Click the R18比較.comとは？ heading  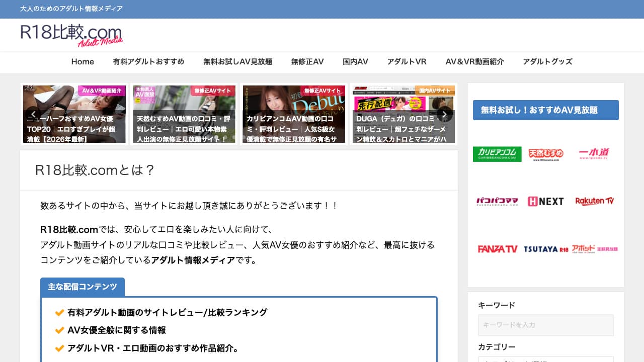click(95, 170)
